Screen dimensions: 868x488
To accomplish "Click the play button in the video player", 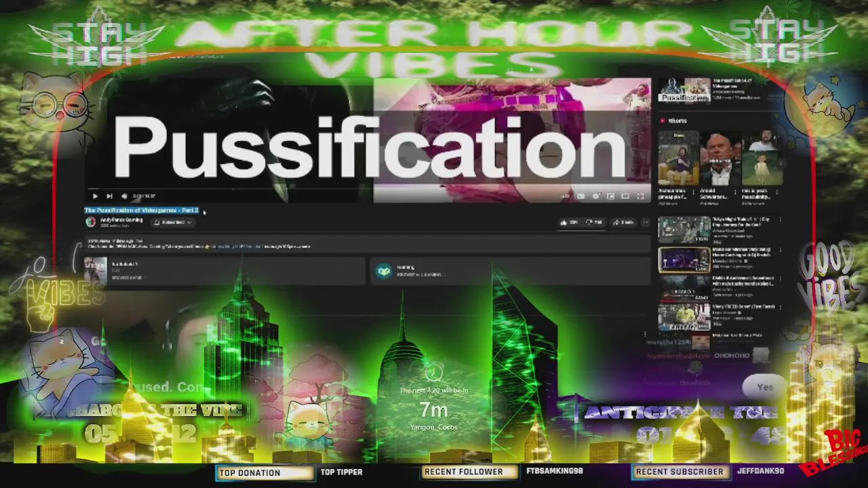I will 95,196.
